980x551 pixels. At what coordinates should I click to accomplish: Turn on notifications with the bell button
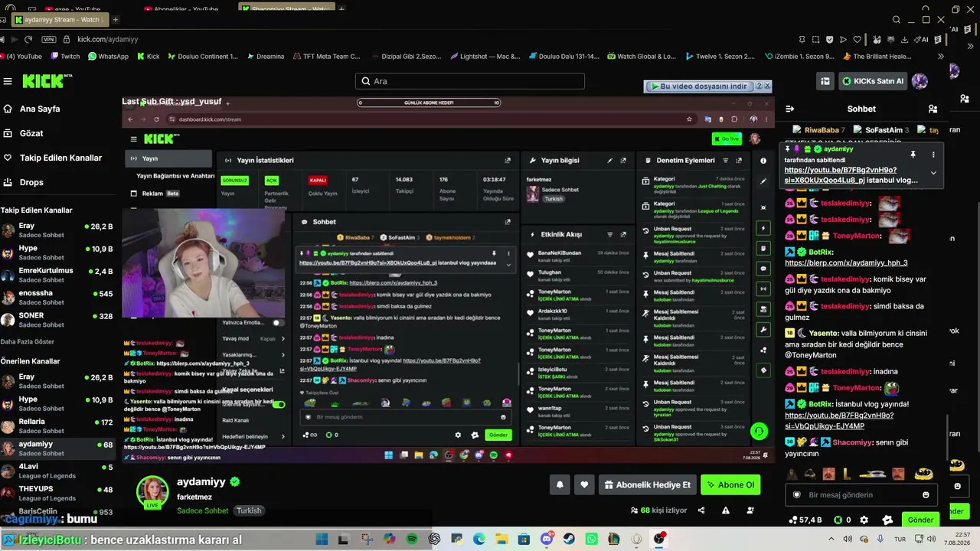tap(560, 484)
